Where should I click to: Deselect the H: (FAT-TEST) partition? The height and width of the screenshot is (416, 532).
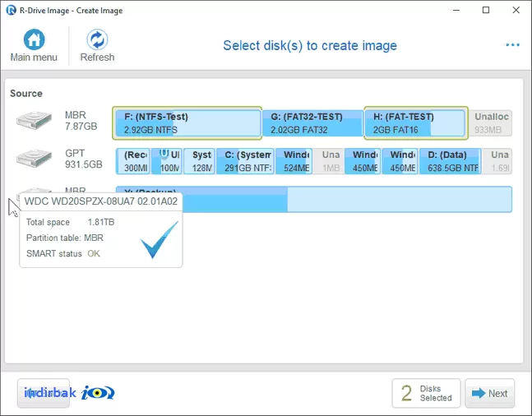[x=415, y=123]
